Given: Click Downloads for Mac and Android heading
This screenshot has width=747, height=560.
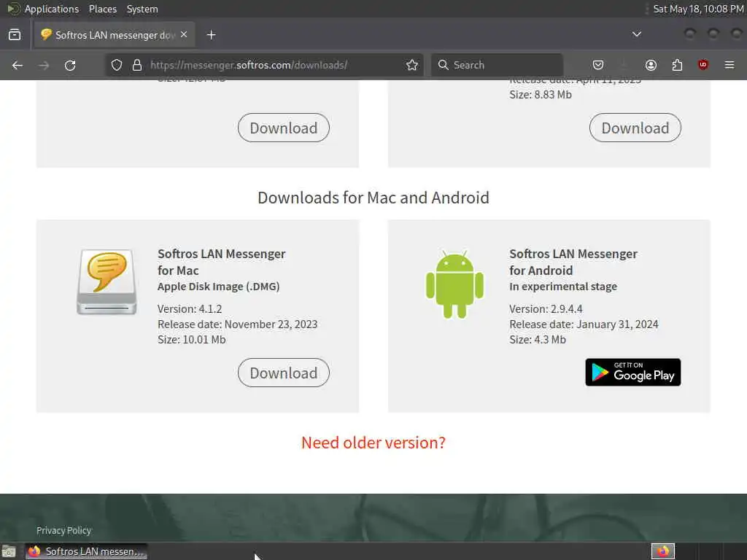Looking at the screenshot, I should coord(373,198).
